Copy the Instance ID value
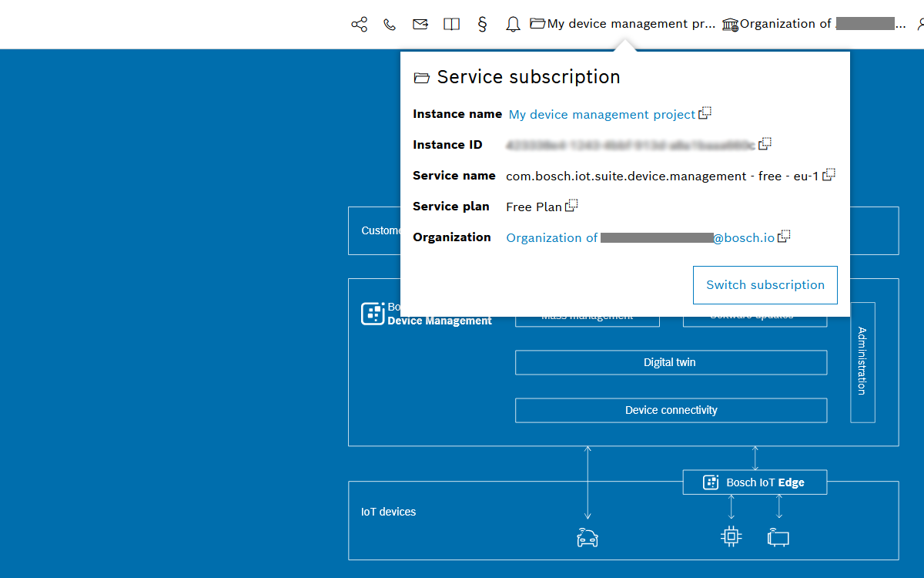The height and width of the screenshot is (578, 924). click(x=765, y=143)
